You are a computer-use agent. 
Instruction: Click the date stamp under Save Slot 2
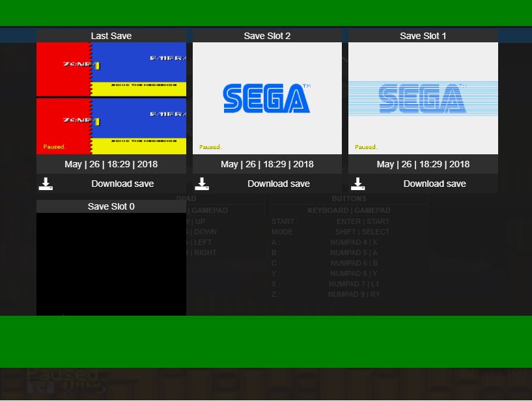(267, 164)
